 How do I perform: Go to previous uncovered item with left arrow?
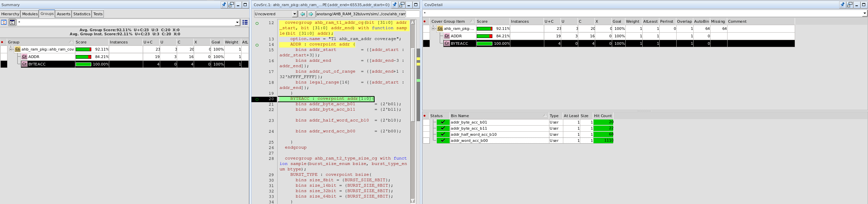click(302, 14)
